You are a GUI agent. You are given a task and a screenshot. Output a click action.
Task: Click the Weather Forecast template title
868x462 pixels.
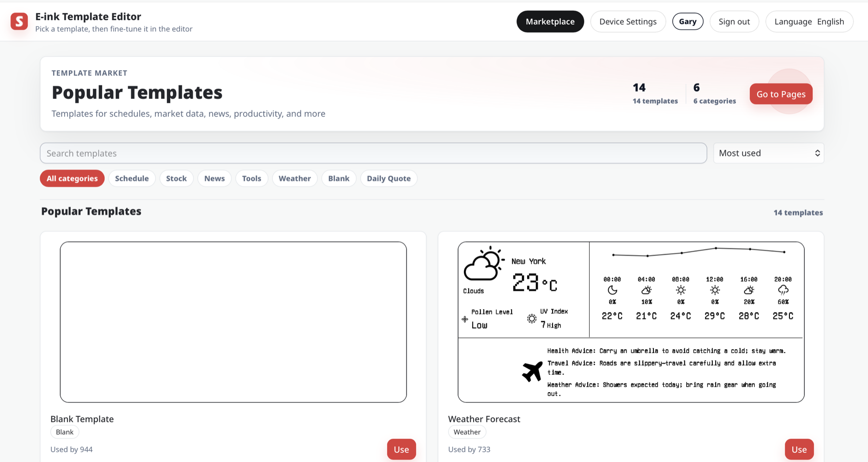pos(484,419)
